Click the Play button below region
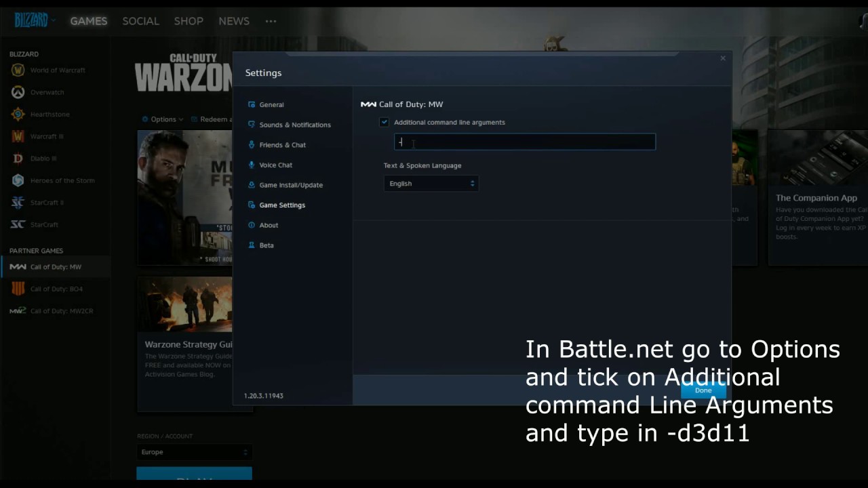 [194, 475]
